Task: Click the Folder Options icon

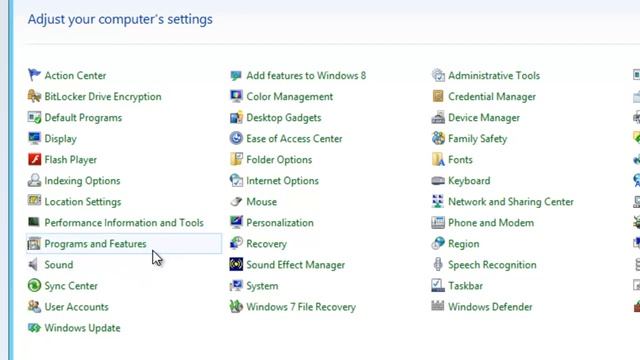Action: click(236, 159)
